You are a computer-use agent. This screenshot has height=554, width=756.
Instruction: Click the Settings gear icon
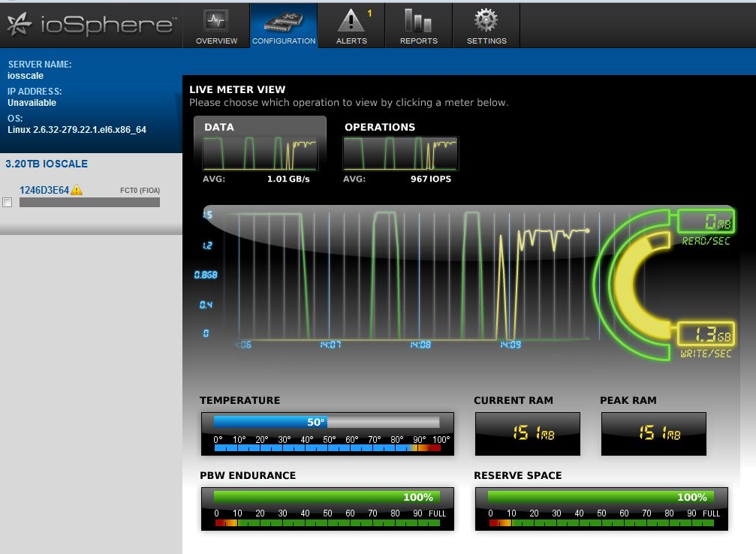click(x=486, y=20)
